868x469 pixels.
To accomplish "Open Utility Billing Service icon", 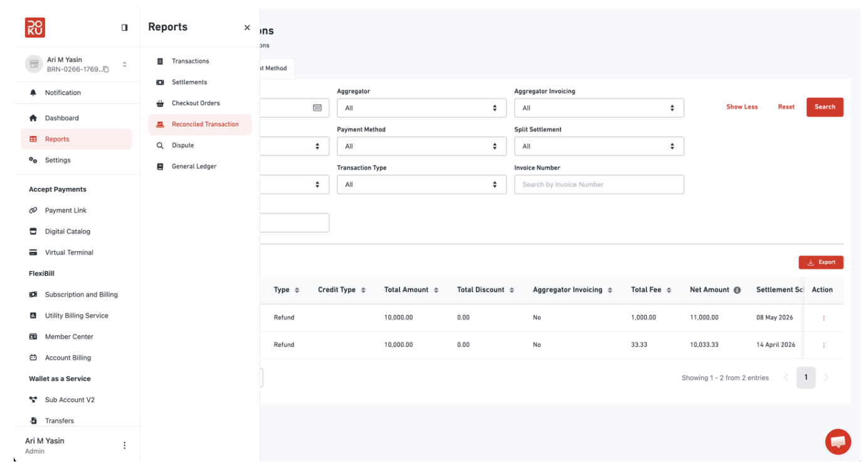I will click(33, 316).
